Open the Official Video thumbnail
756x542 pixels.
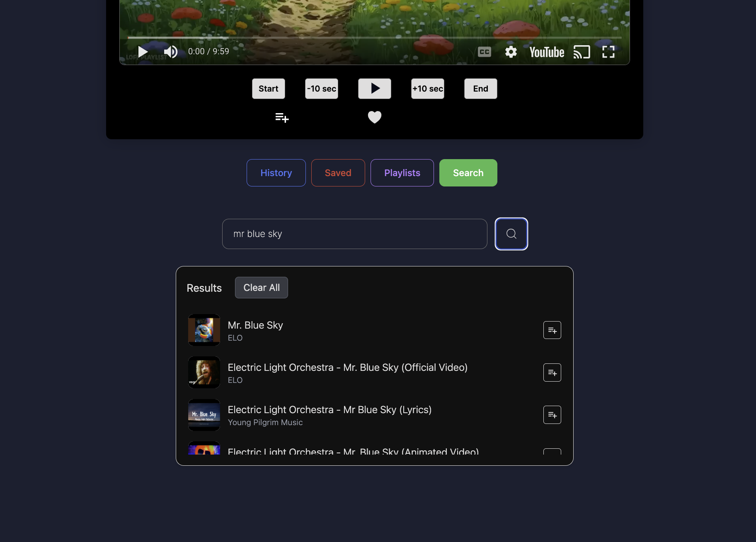click(x=204, y=373)
